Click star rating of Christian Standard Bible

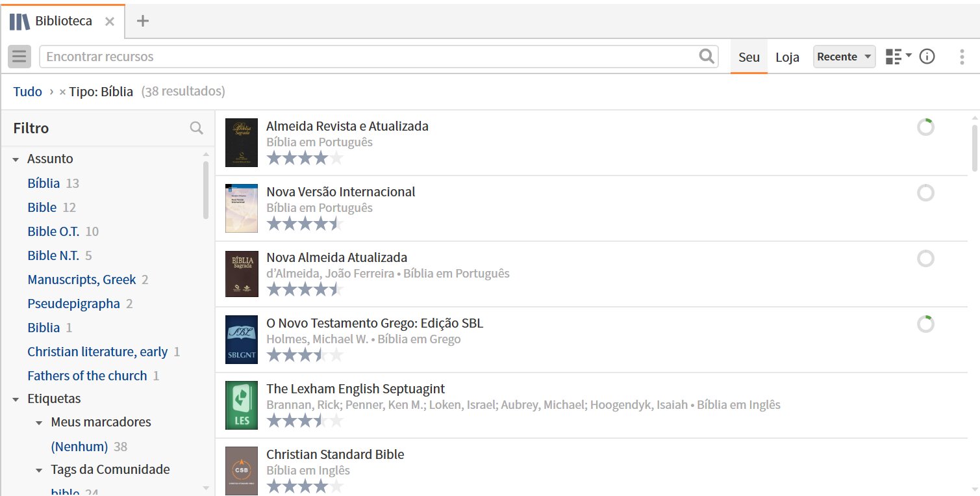(305, 486)
